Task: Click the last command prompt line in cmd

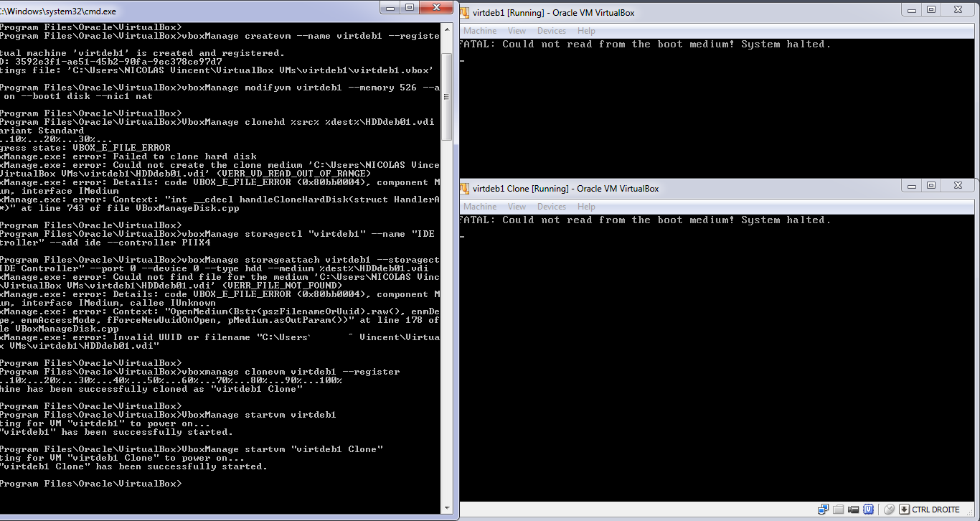Action: 91,484
